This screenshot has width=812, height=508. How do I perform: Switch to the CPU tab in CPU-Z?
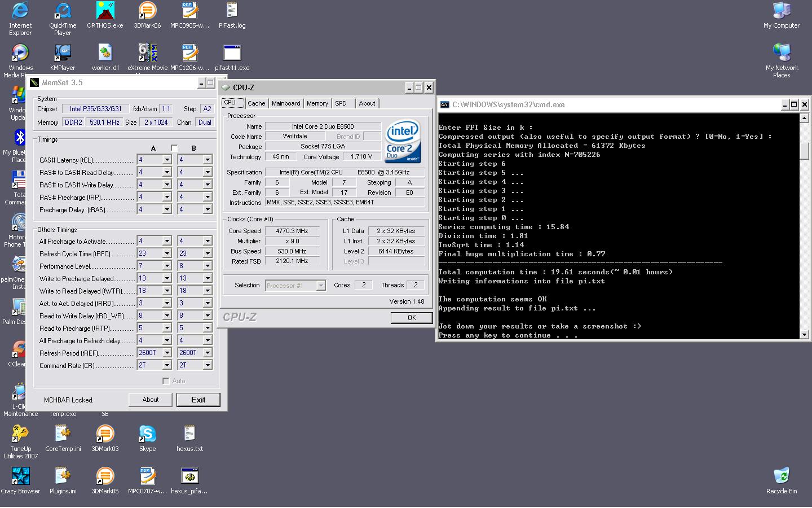click(x=232, y=103)
